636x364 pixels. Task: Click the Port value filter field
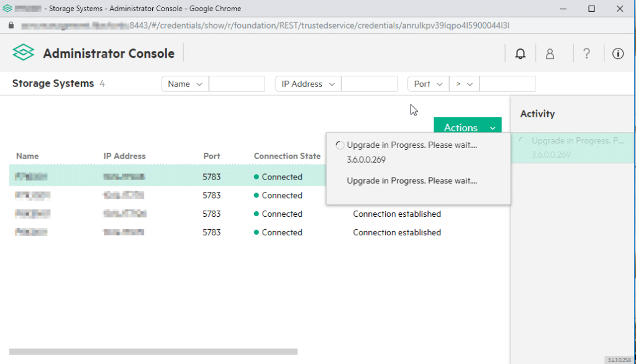tap(507, 84)
